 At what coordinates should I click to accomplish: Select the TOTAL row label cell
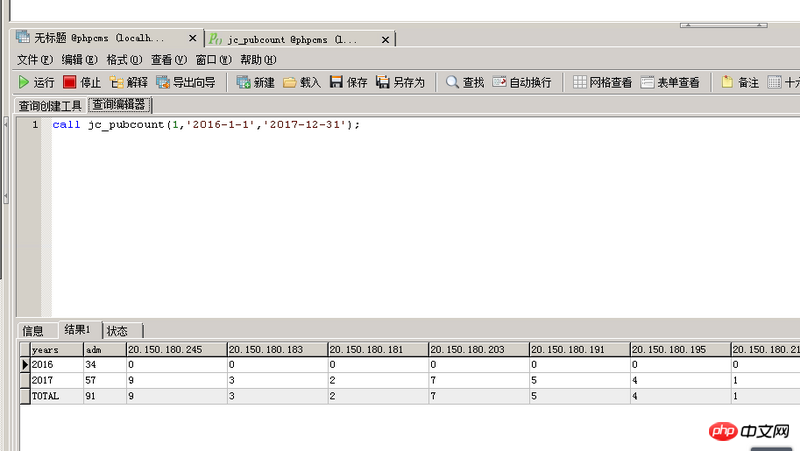pos(57,396)
